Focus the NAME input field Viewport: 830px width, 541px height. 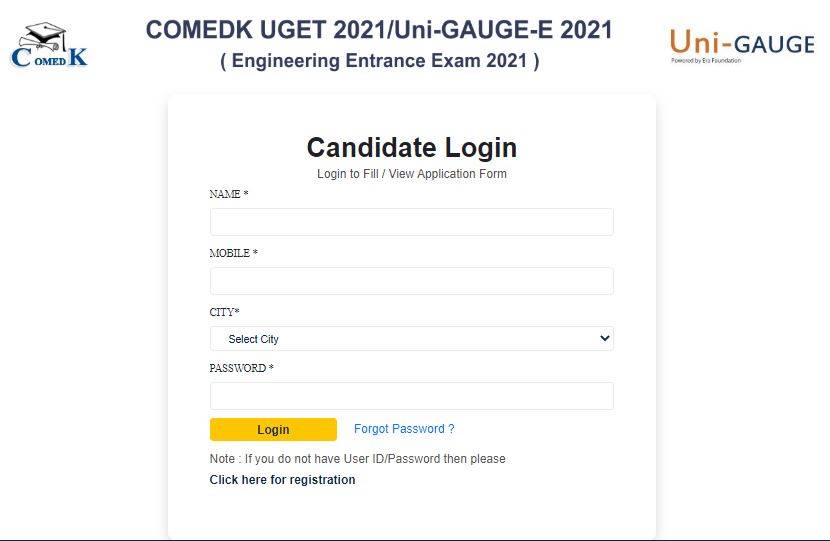click(x=411, y=222)
